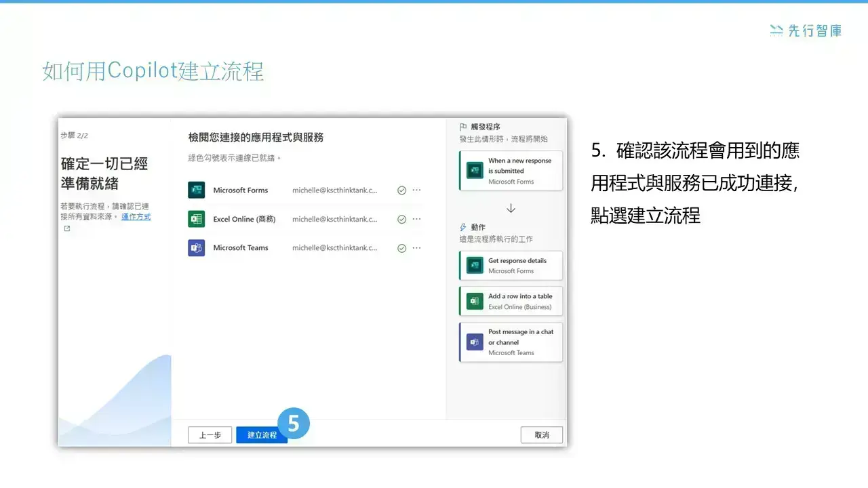Viewport: 868px width, 488px height.
Task: Click the flag icon beside 觸發程序
Action: 463,127
